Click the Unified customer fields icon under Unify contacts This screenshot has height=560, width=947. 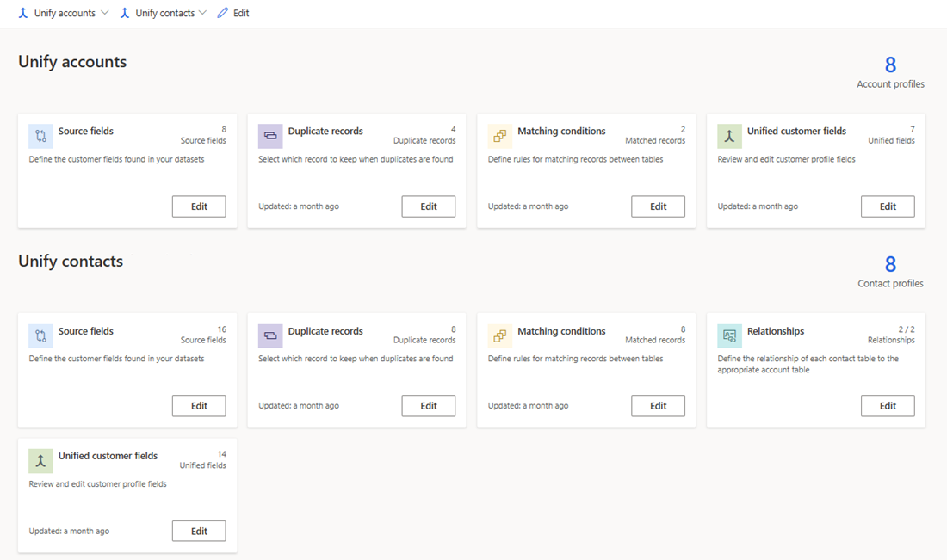point(40,461)
